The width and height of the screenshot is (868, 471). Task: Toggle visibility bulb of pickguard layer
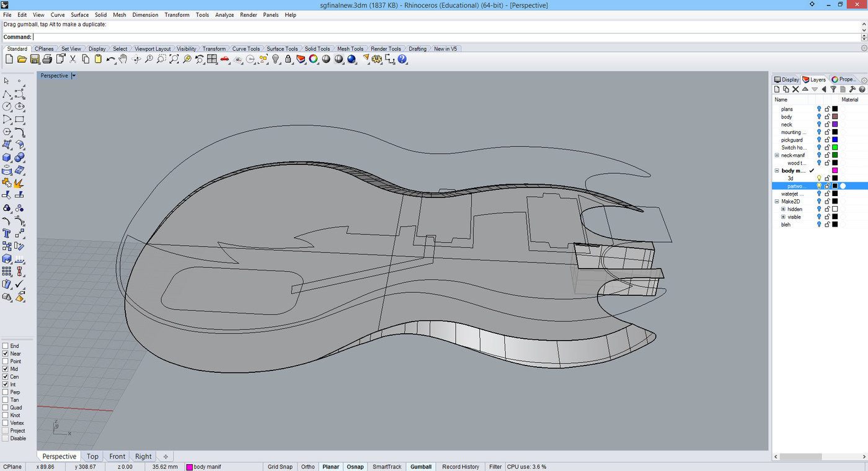tap(819, 140)
